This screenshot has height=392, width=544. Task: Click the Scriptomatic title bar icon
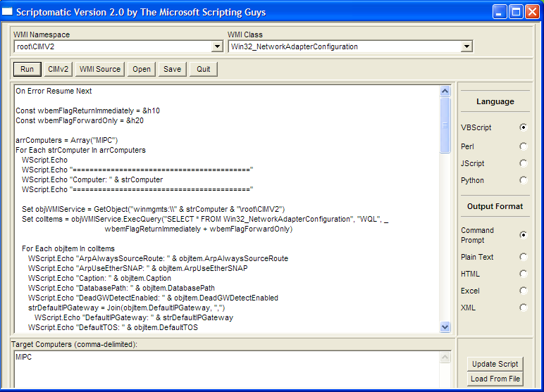pos(7,12)
